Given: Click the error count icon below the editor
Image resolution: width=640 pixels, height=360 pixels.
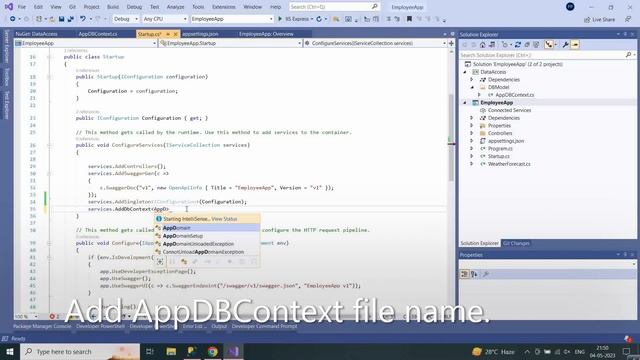Looking at the screenshot, I should coord(52,316).
